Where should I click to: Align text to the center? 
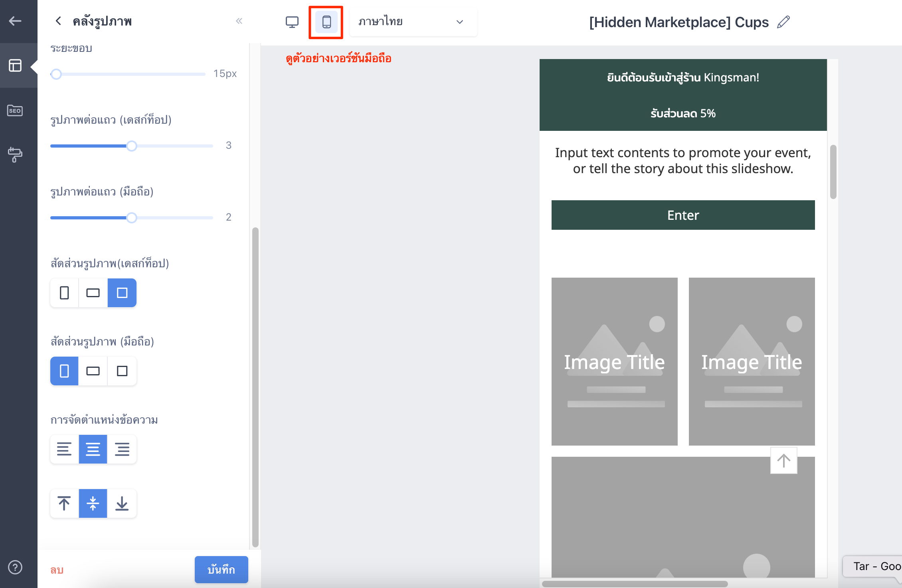[93, 449]
